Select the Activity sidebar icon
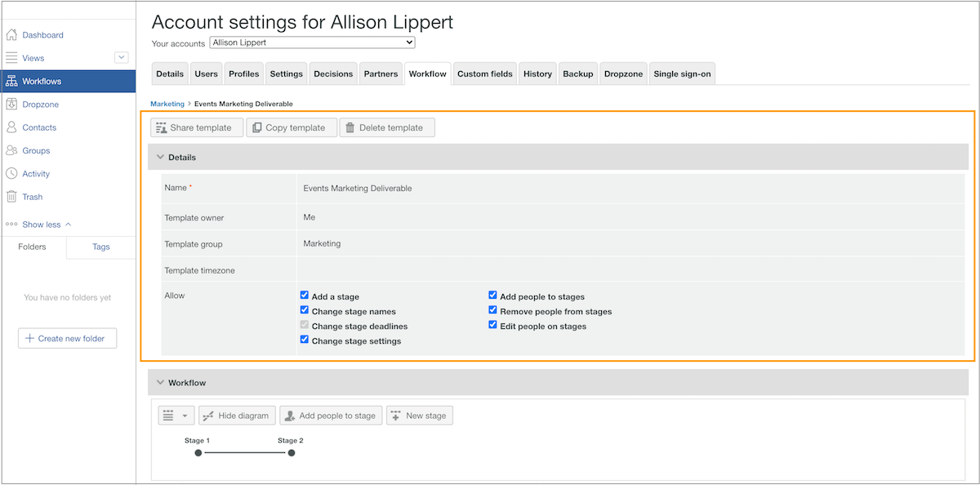Viewport: 980px width, 485px height. [x=13, y=173]
